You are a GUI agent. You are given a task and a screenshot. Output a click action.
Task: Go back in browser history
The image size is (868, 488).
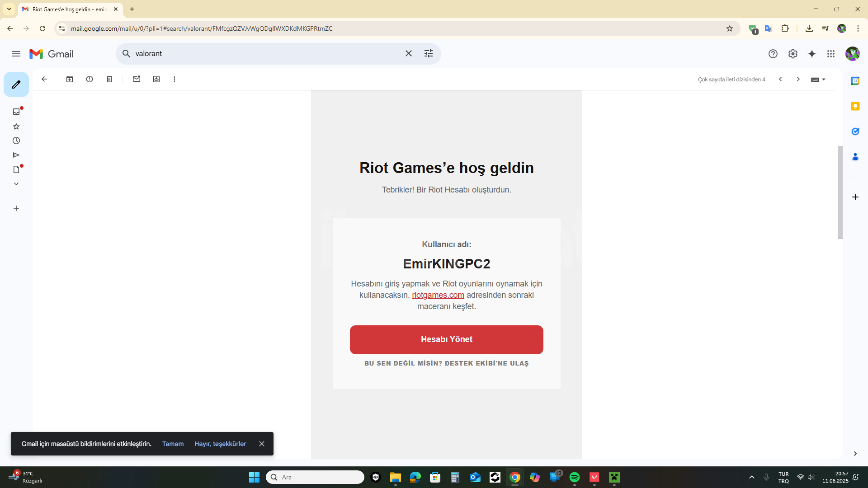click(10, 28)
